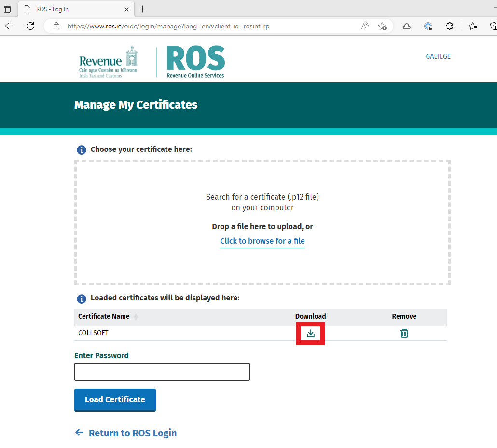Image resolution: width=497 pixels, height=448 pixels.
Task: Switch language using the GAEILGE link
Action: 438,56
